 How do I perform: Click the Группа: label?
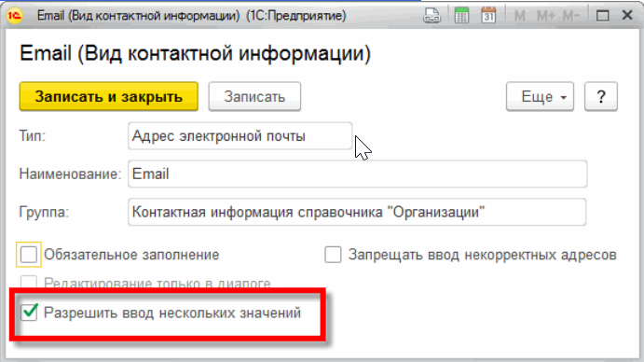tap(44, 212)
